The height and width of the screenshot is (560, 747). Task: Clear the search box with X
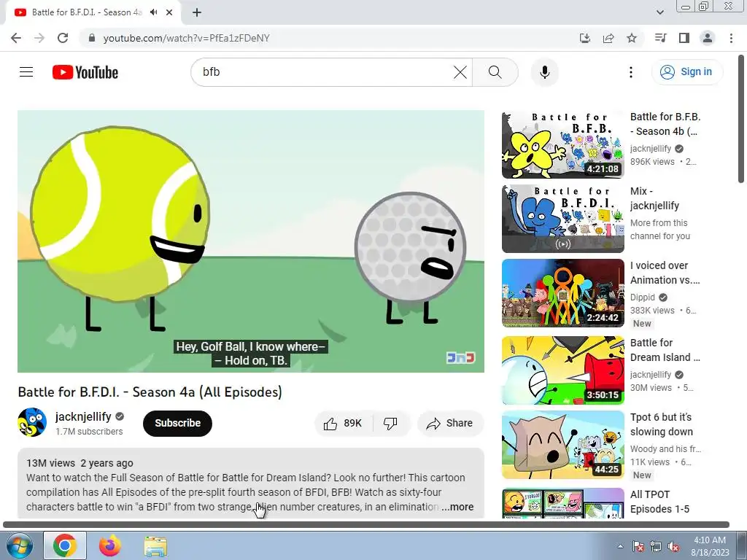[460, 72]
